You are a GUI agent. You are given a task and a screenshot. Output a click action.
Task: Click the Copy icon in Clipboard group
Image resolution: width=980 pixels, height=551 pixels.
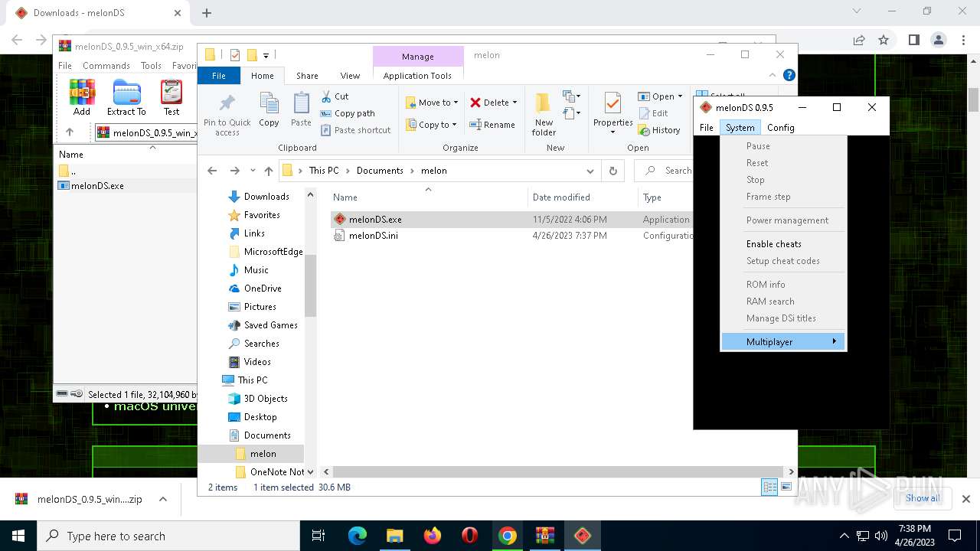(x=269, y=103)
